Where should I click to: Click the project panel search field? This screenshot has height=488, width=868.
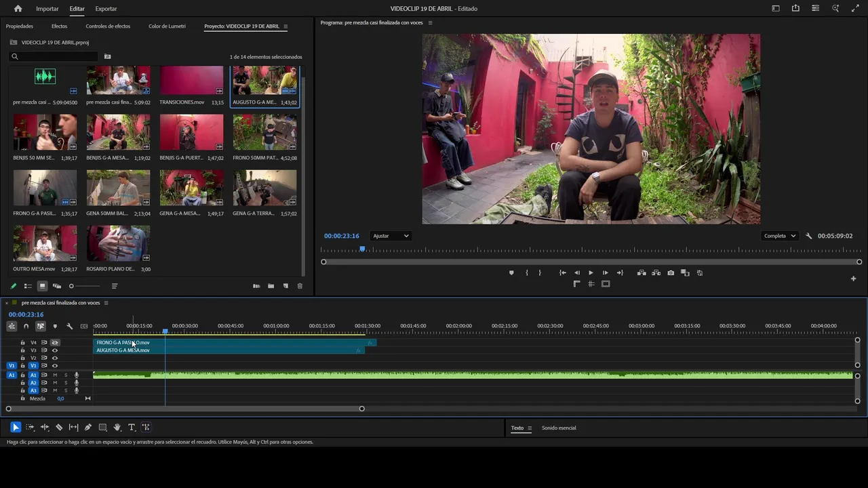click(54, 57)
